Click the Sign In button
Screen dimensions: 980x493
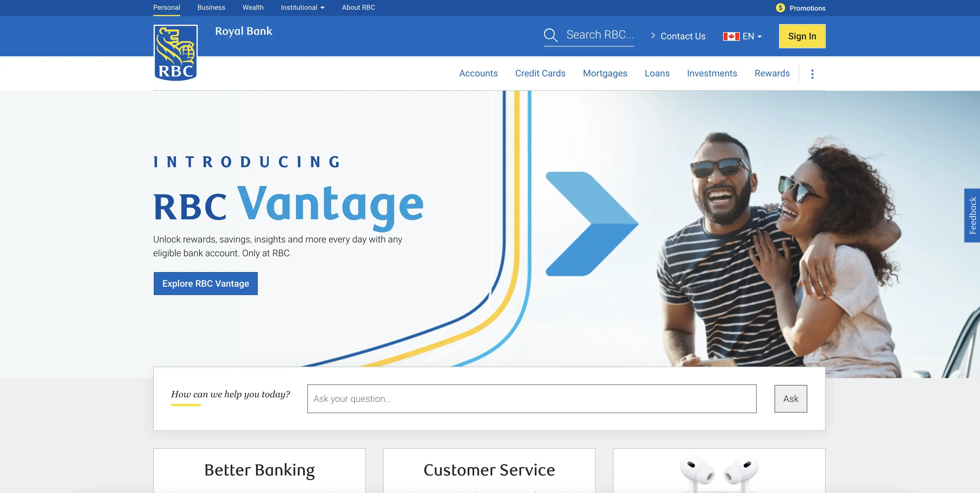(802, 36)
